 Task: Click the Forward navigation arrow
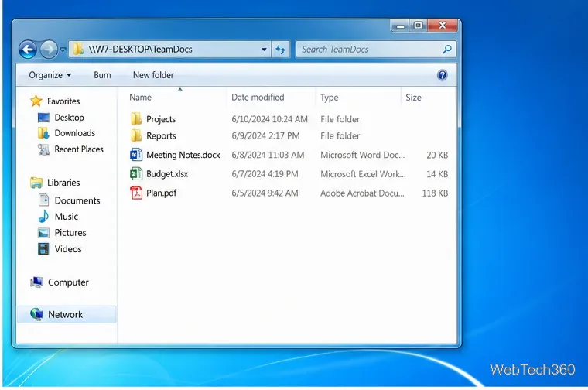(x=49, y=49)
